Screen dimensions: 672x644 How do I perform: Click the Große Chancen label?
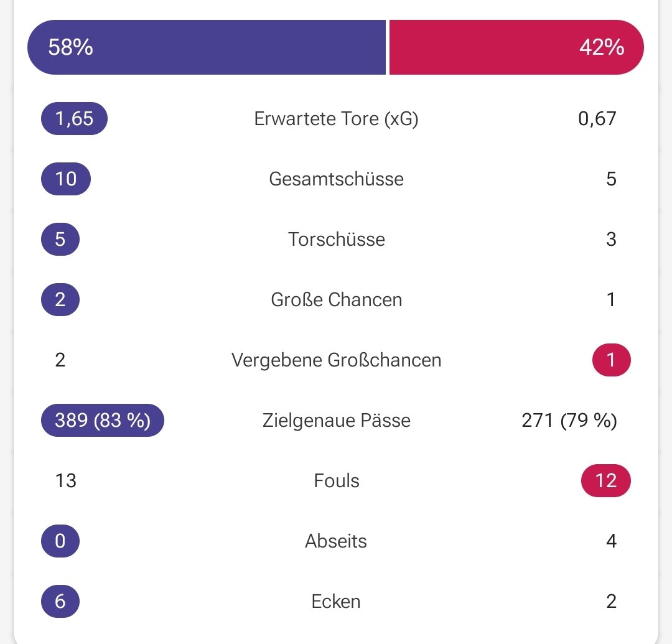coord(336,300)
